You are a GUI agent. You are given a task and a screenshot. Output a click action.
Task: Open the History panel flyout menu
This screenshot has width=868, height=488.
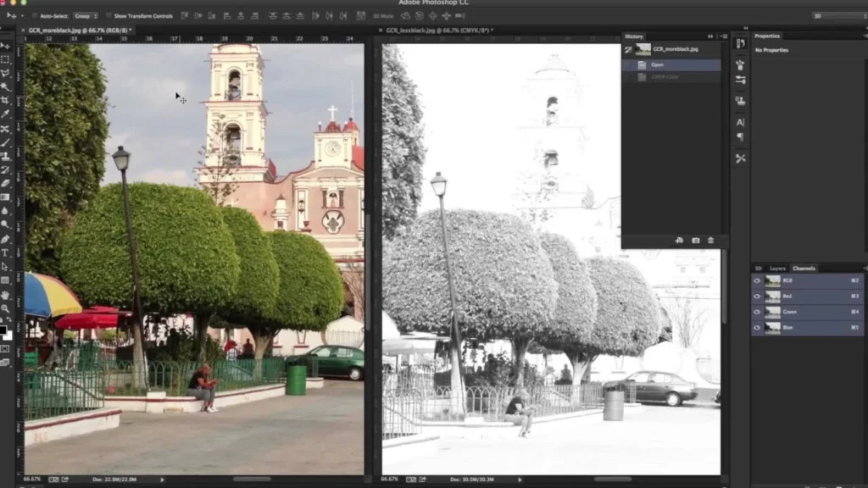[x=724, y=36]
